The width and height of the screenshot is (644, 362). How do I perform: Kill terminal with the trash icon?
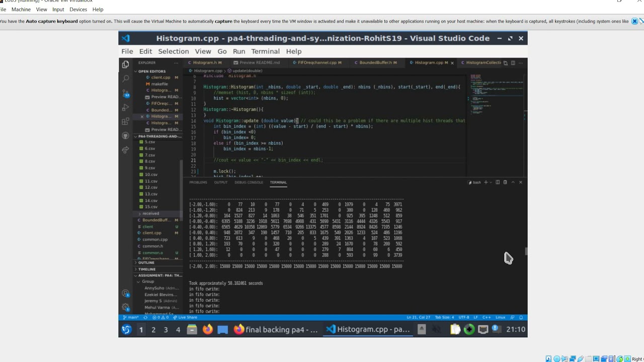[x=505, y=183]
